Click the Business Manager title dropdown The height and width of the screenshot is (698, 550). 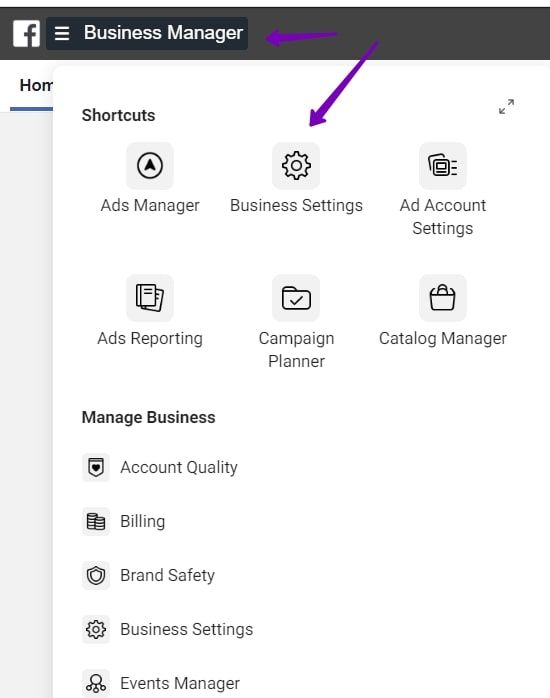(x=163, y=33)
